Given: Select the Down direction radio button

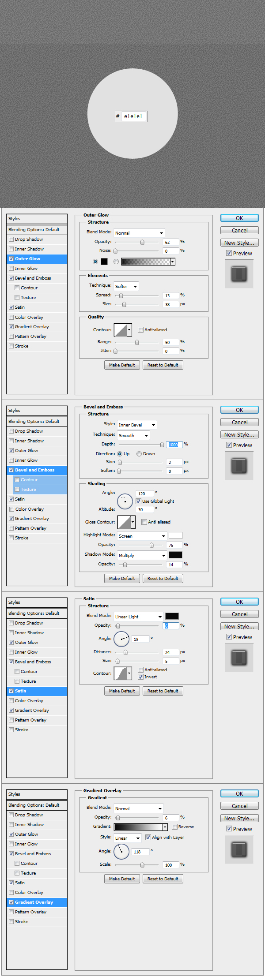Looking at the screenshot, I should pos(139,453).
